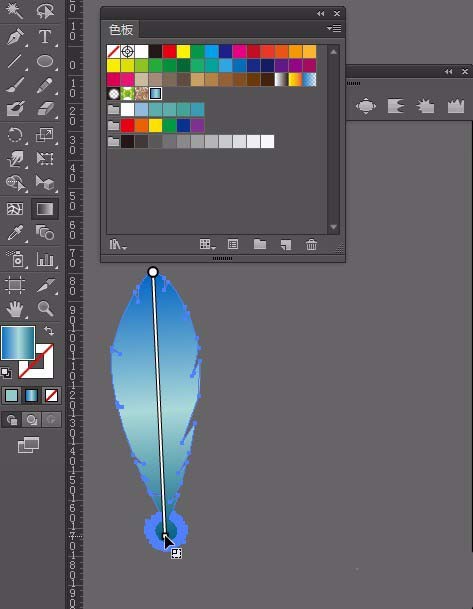Select the Zoom tool

[45, 309]
